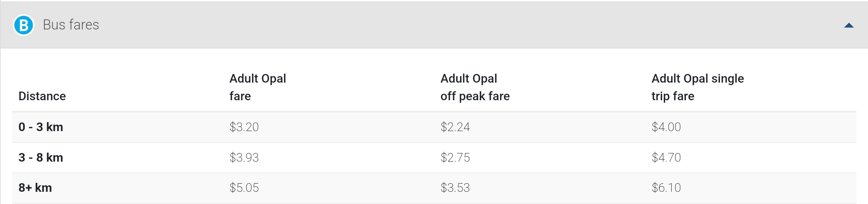Select the 0 - 3 km row label
Viewport: 868px width, 204px height.
click(x=41, y=127)
